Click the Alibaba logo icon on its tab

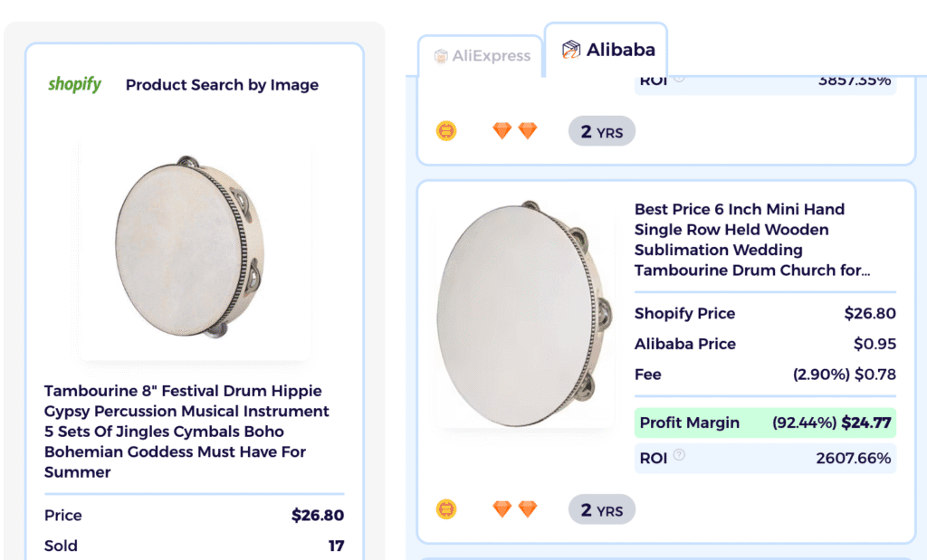[573, 50]
